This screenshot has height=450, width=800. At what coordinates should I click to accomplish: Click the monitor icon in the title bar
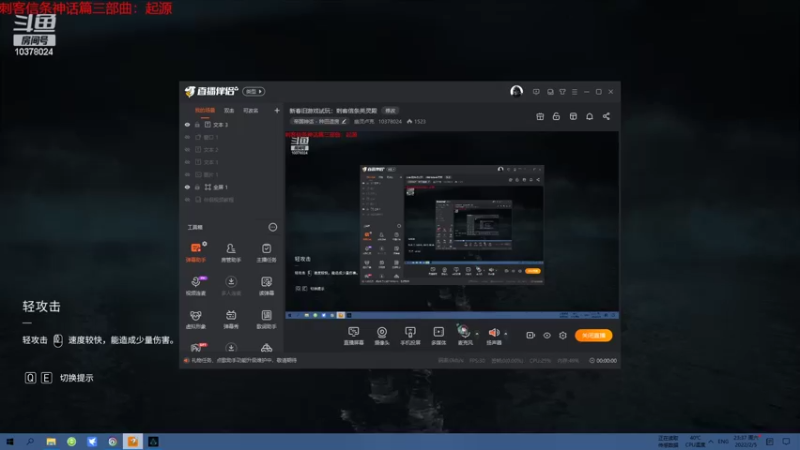coord(550,92)
